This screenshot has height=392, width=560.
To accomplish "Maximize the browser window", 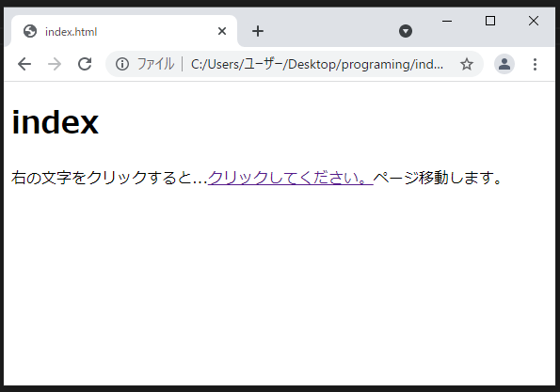I will click(x=490, y=21).
